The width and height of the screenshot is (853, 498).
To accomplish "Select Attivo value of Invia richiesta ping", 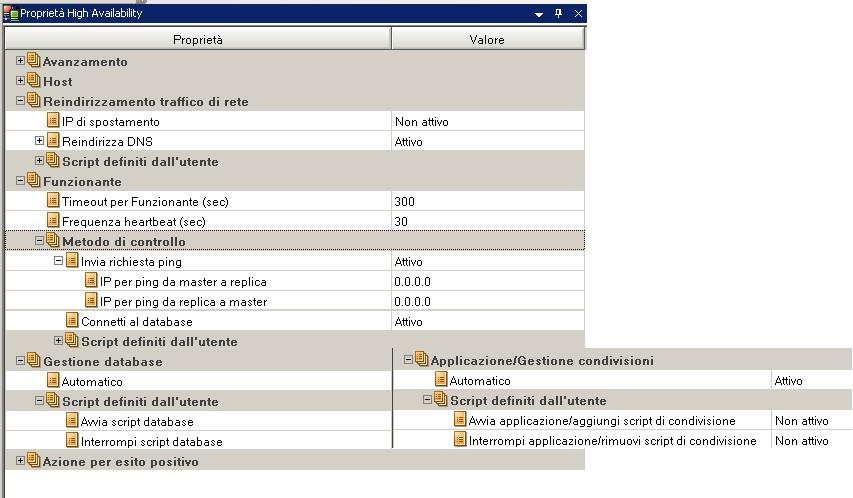I will [409, 262].
